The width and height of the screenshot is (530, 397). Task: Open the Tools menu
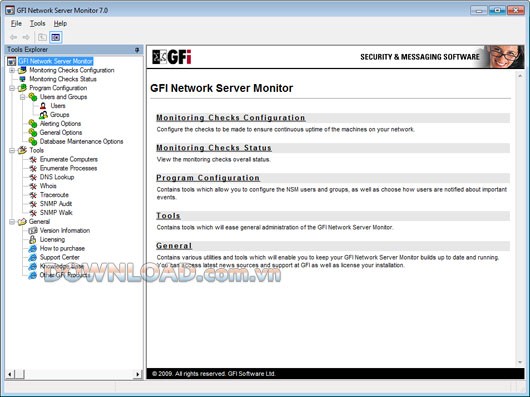38,24
